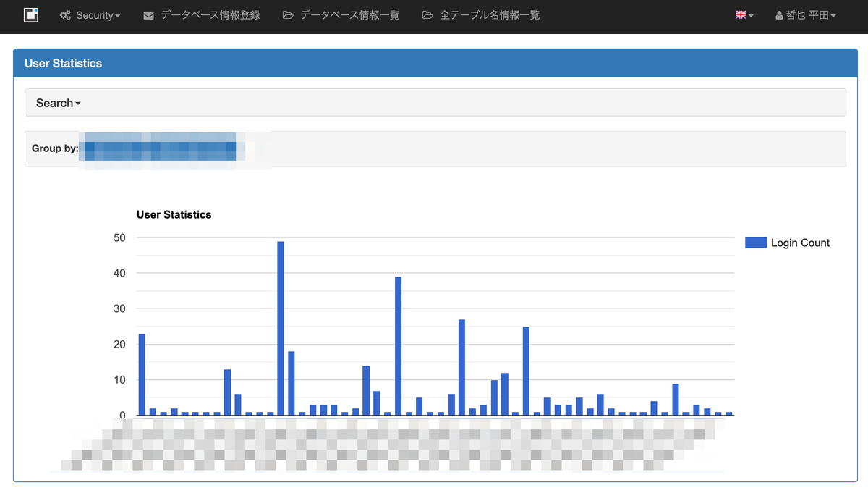Click the user icon beside 哲也 平田
Screen dimensions: 868x501
tap(779, 15)
